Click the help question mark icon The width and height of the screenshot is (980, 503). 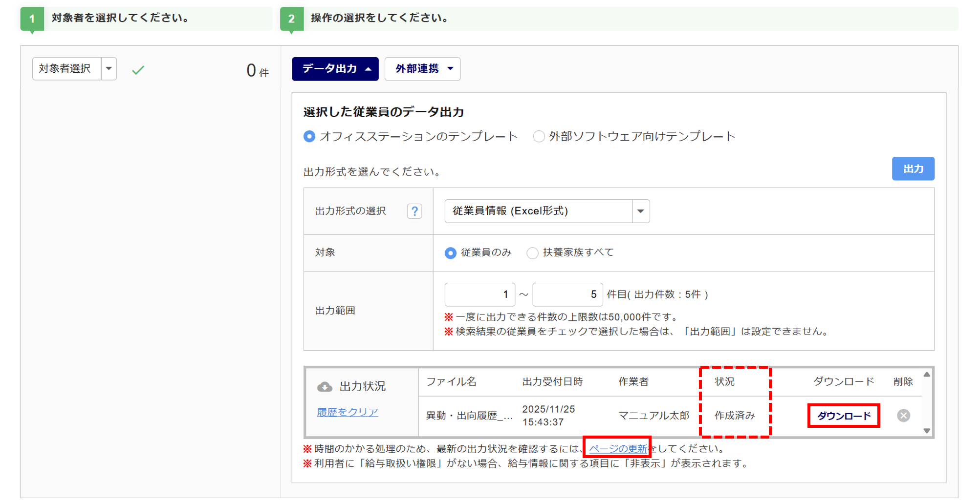414,211
